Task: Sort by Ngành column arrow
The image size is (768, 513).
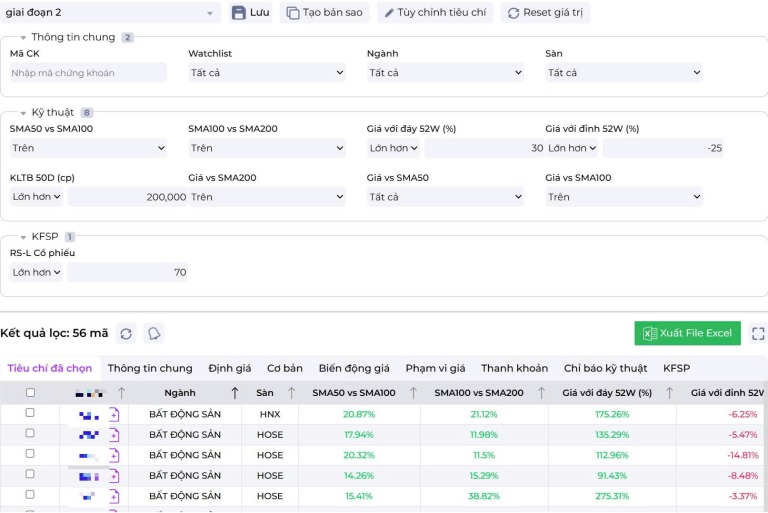Action: (235, 393)
